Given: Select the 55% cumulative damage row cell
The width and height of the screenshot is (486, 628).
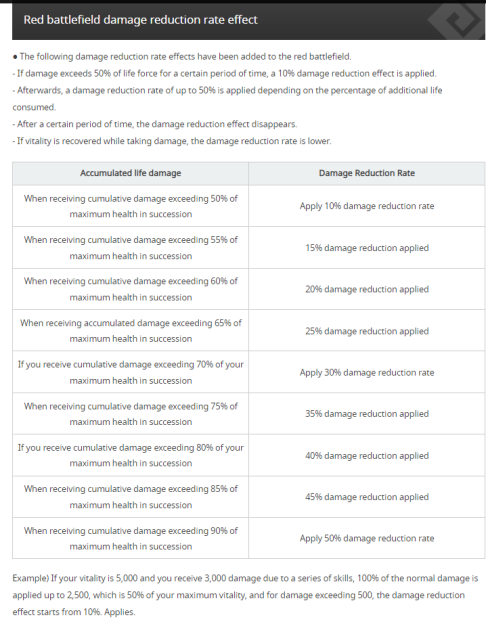Looking at the screenshot, I should [x=131, y=248].
